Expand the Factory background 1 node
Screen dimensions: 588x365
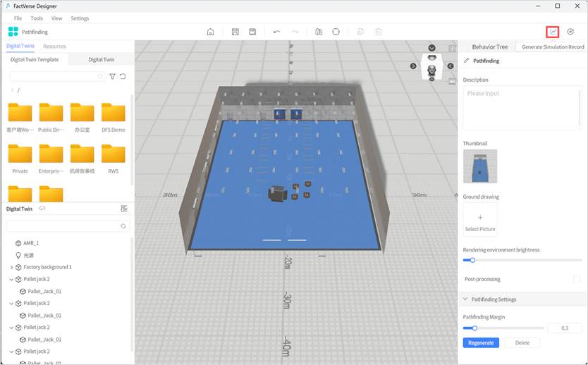[11, 267]
